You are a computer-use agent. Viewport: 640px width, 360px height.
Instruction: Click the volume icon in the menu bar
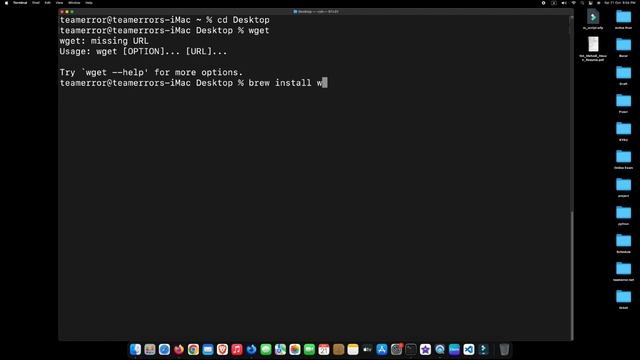[564, 3]
